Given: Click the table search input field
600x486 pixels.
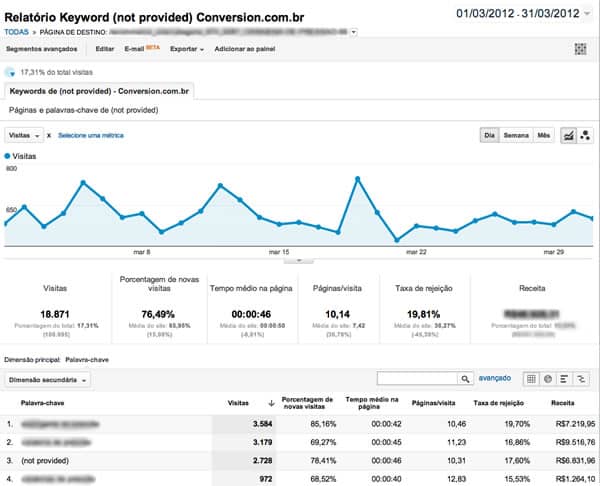Looking at the screenshot, I should point(417,379).
